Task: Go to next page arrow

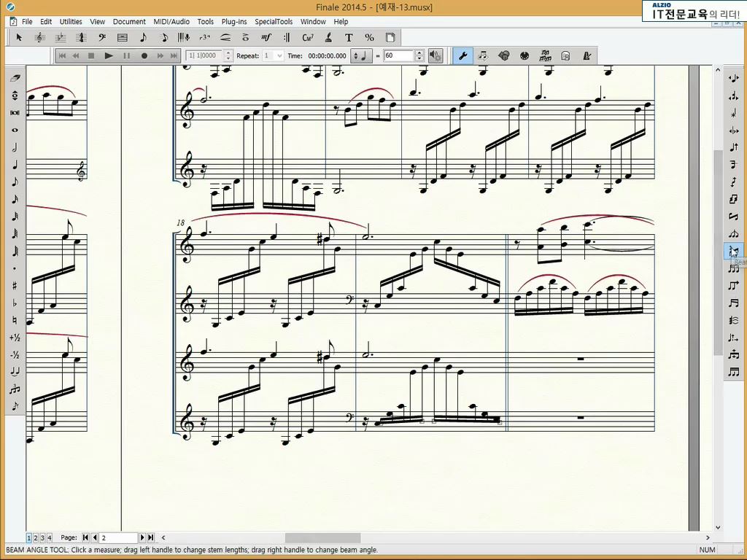Action: click(142, 537)
